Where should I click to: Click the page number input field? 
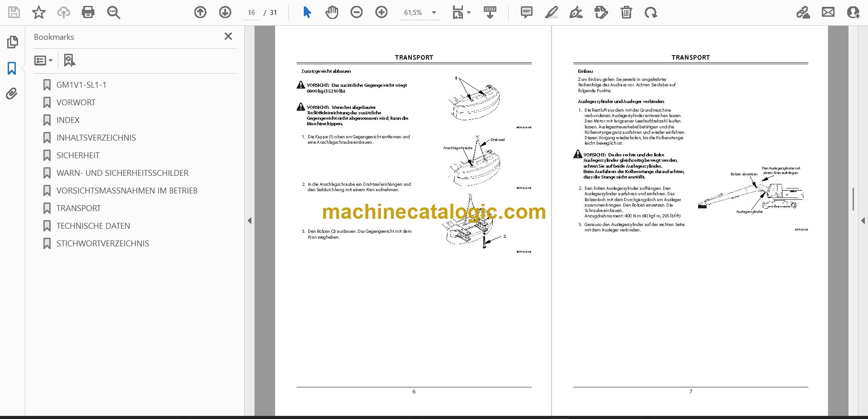point(252,13)
